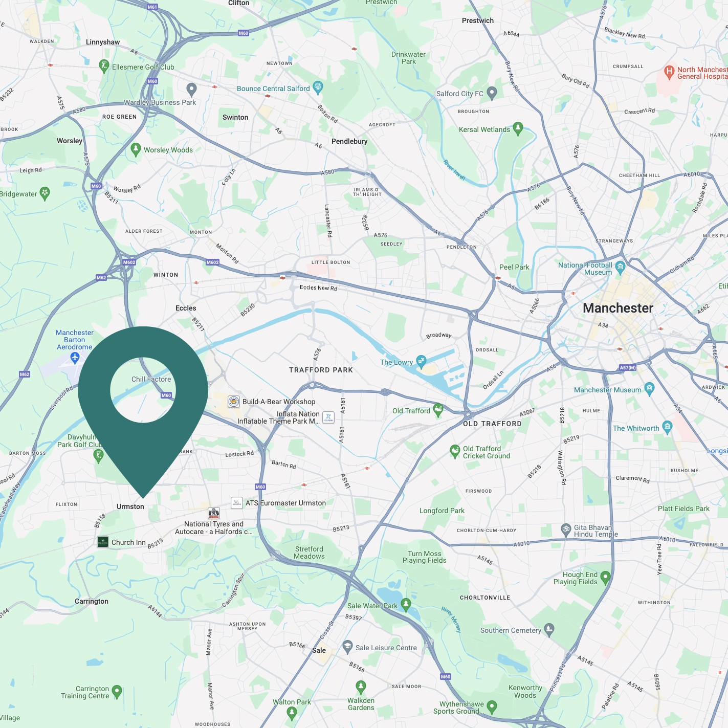Screen dimensions: 728x728
Task: Open the Carrington Training Centre pin
Action: tap(117, 692)
